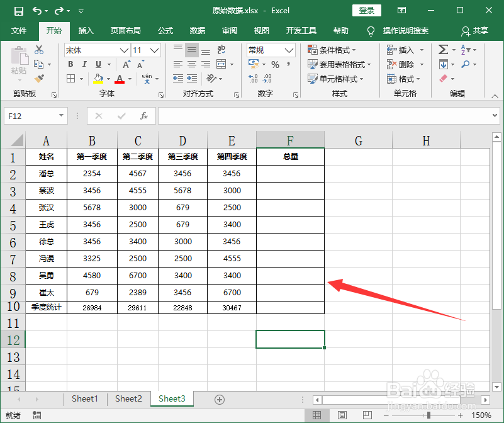Click the Wrap Text icon
The image size is (504, 423).
[221, 50]
